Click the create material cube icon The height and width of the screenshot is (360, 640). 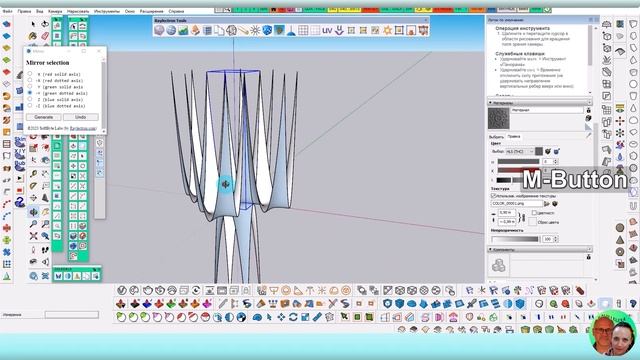click(588, 118)
